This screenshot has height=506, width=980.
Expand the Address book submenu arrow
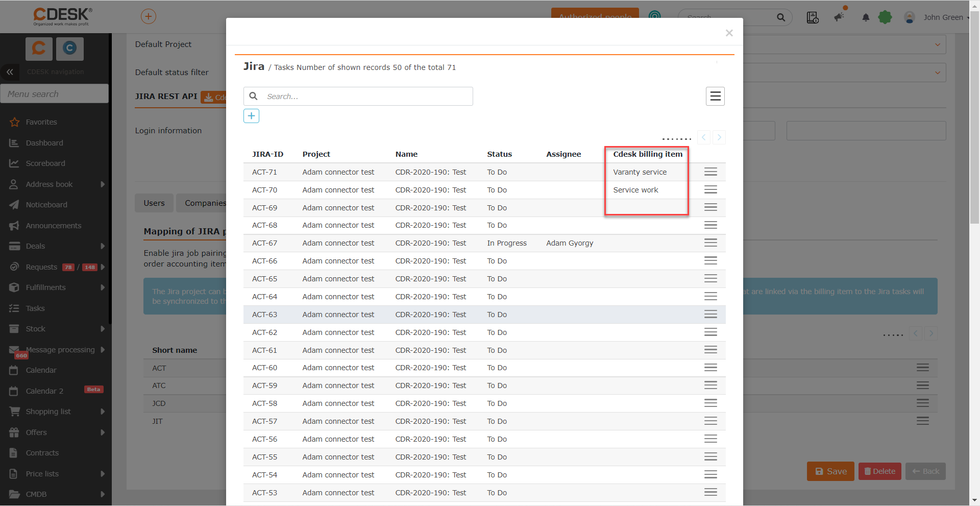[x=103, y=184]
